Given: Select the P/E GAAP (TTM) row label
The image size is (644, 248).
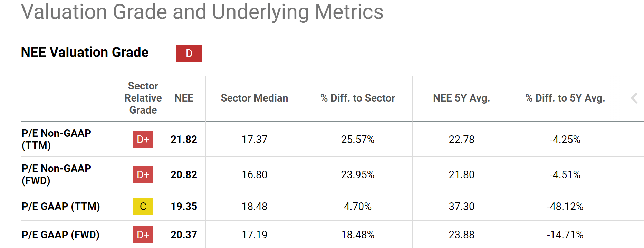Looking at the screenshot, I should [x=61, y=206].
